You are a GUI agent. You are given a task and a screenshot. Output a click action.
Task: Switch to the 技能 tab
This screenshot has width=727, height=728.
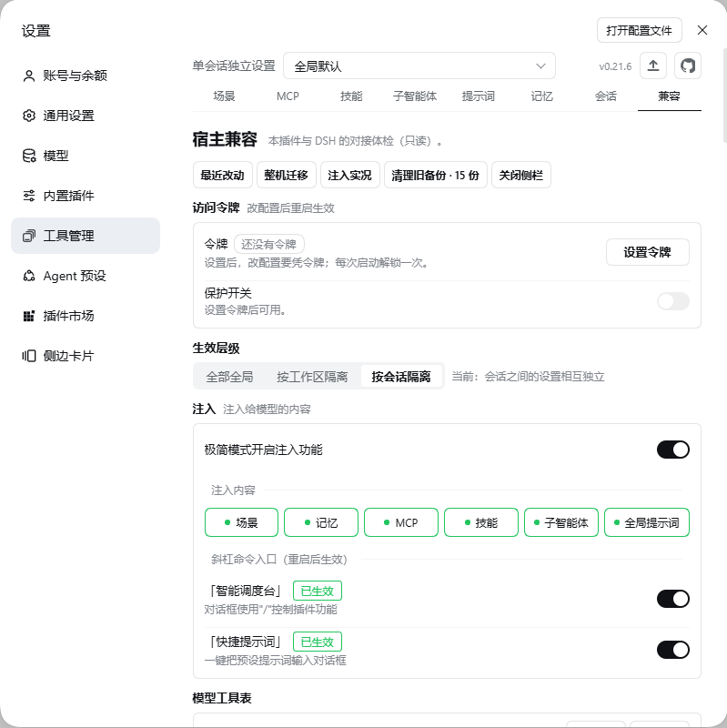pyautogui.click(x=351, y=96)
